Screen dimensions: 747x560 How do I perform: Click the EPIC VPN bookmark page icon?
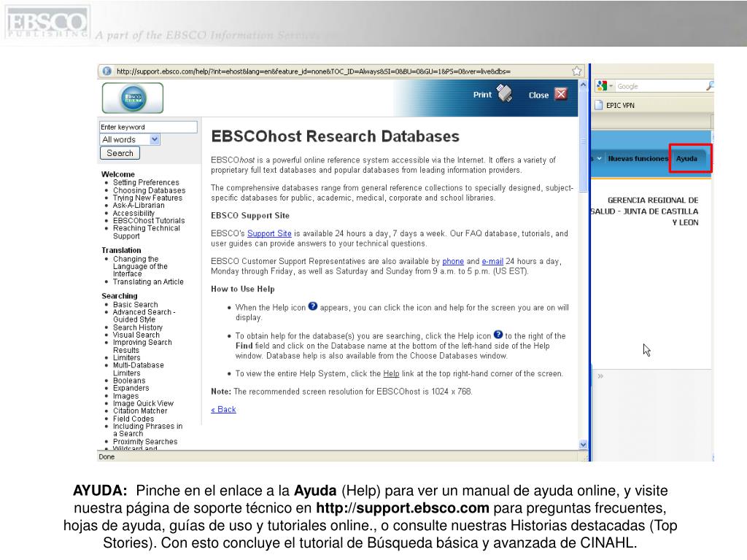[598, 105]
